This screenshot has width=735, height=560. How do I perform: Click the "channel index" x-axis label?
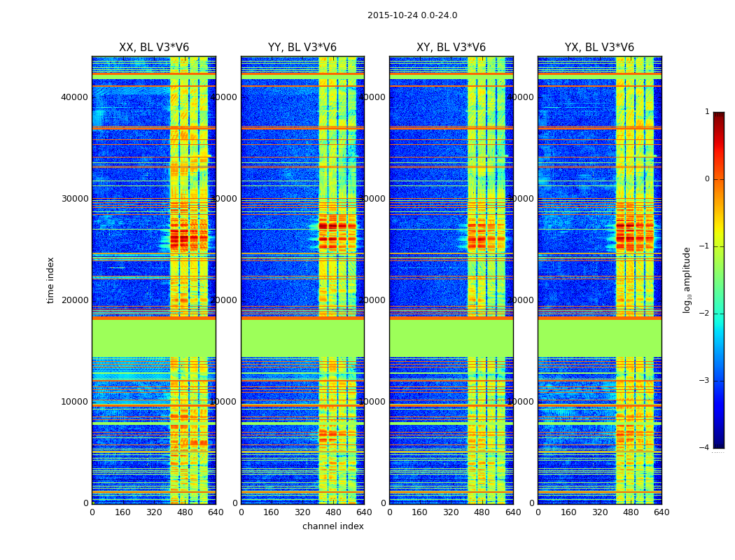point(333,526)
